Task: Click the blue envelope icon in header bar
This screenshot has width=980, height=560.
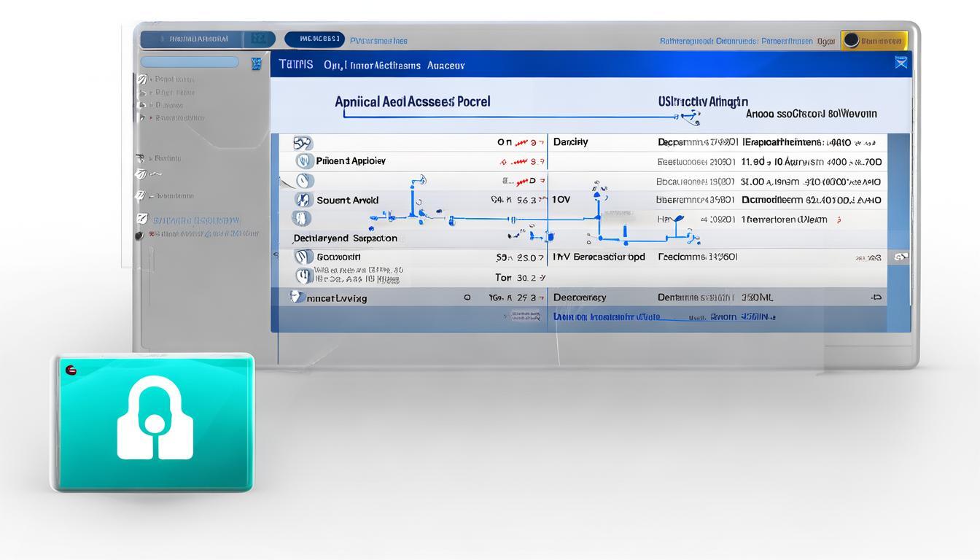Action: point(901,63)
